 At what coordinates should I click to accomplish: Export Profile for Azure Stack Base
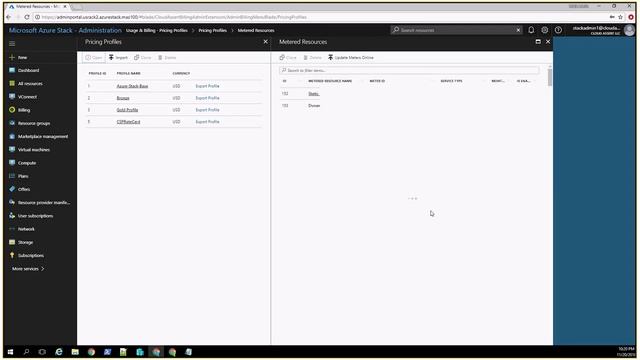[x=207, y=86]
